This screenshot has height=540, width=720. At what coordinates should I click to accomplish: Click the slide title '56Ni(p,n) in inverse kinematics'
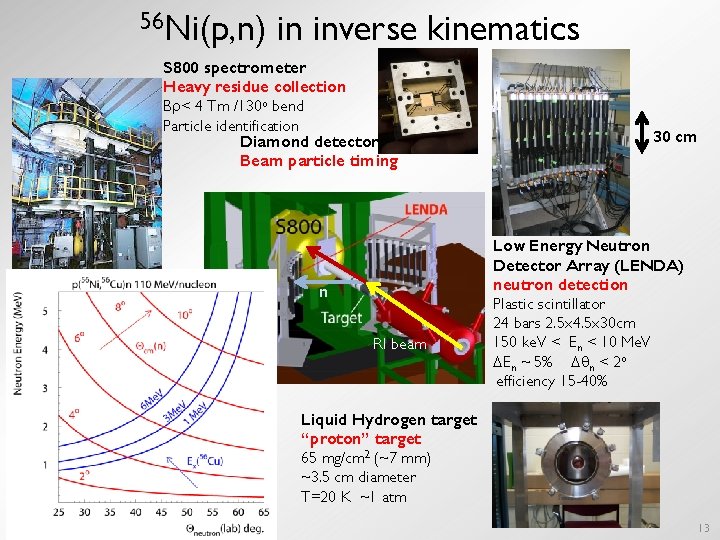(x=360, y=28)
